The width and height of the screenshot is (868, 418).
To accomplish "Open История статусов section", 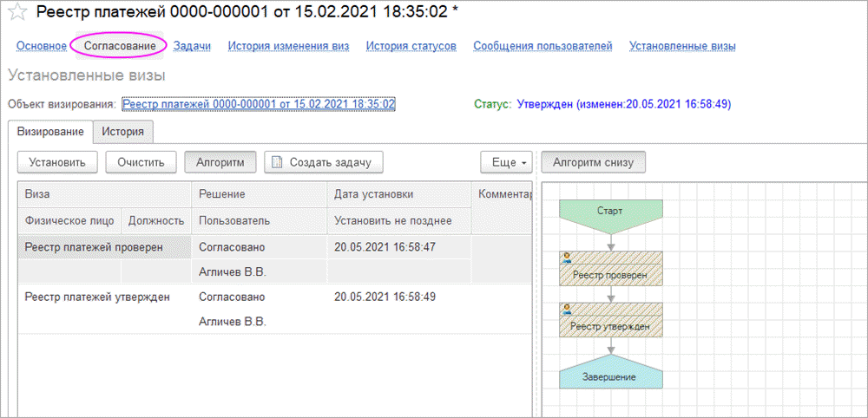I will pyautogui.click(x=411, y=46).
